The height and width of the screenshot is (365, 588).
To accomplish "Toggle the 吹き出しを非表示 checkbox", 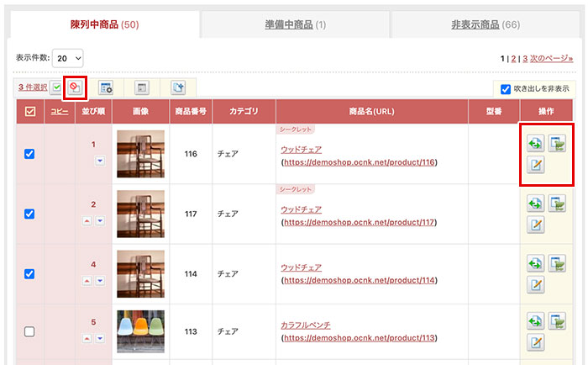I will (505, 88).
